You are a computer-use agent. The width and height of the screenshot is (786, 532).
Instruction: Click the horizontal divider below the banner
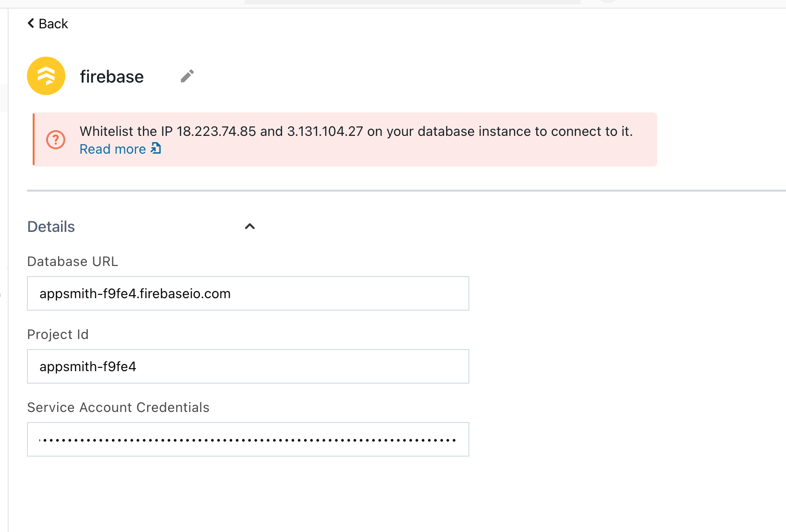[406, 191]
